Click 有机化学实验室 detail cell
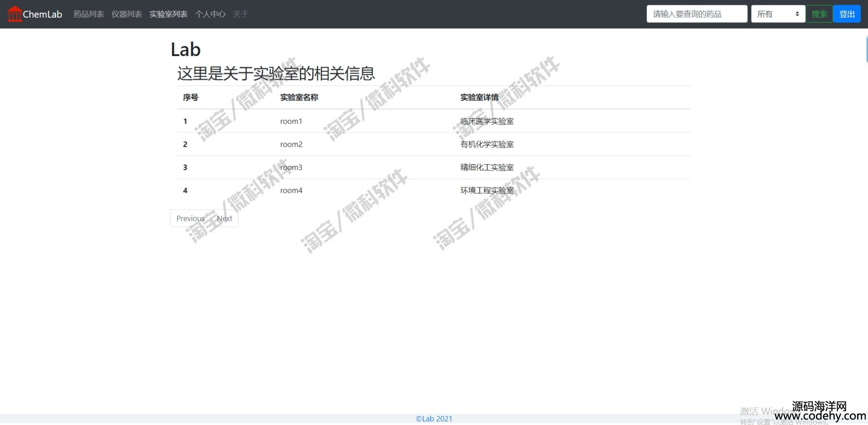Screen dimensions: 868x425 point(487,144)
